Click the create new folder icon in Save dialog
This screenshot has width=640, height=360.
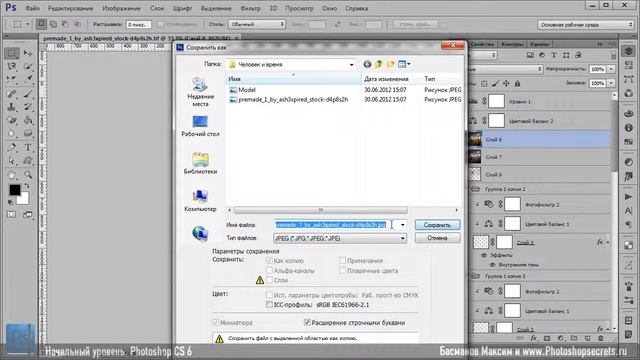[391, 64]
